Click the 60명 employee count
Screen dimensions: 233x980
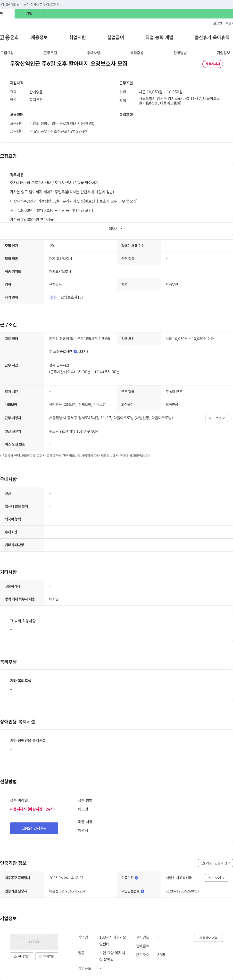(x=161, y=954)
